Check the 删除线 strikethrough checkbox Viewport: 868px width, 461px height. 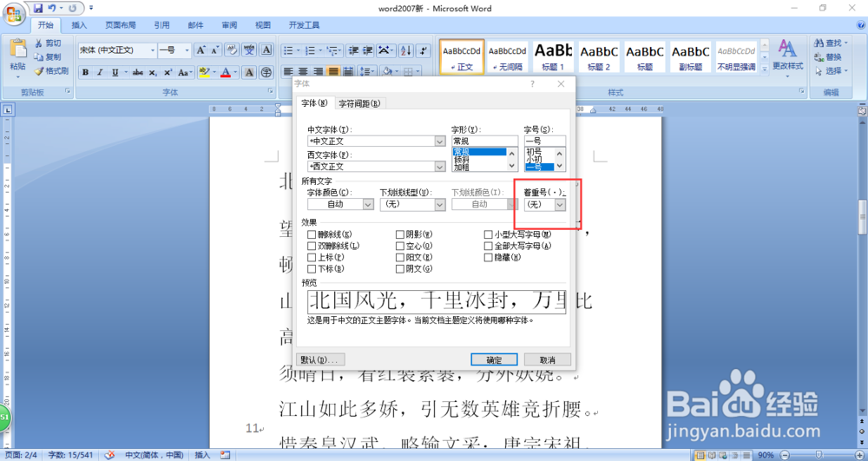pyautogui.click(x=312, y=234)
